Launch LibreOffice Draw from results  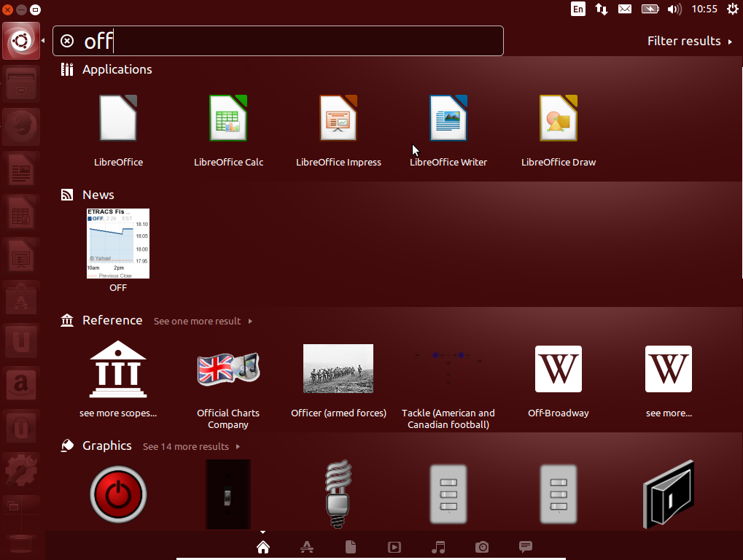point(559,118)
